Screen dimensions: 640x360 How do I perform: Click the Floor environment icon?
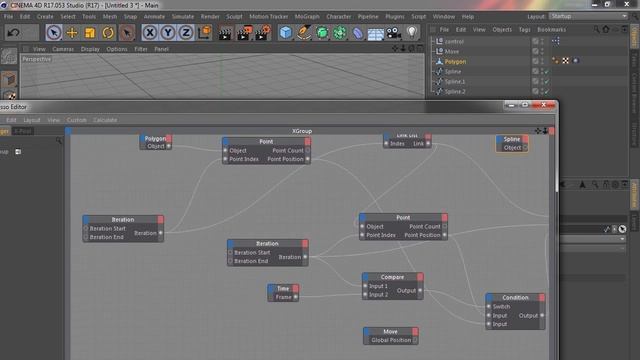[x=376, y=33]
